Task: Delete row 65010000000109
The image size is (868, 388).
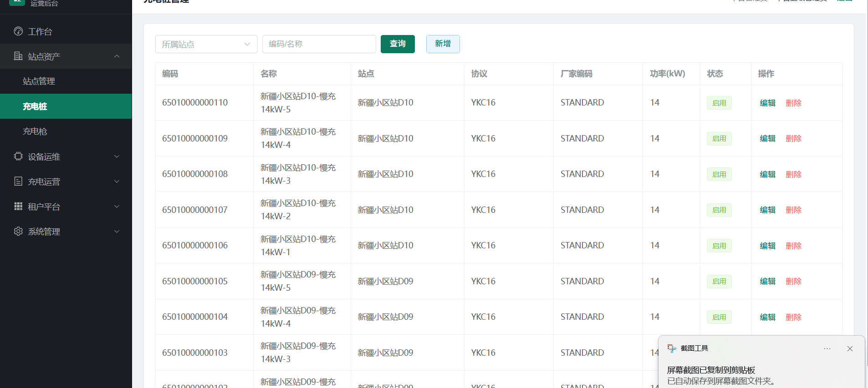Action: 793,138
